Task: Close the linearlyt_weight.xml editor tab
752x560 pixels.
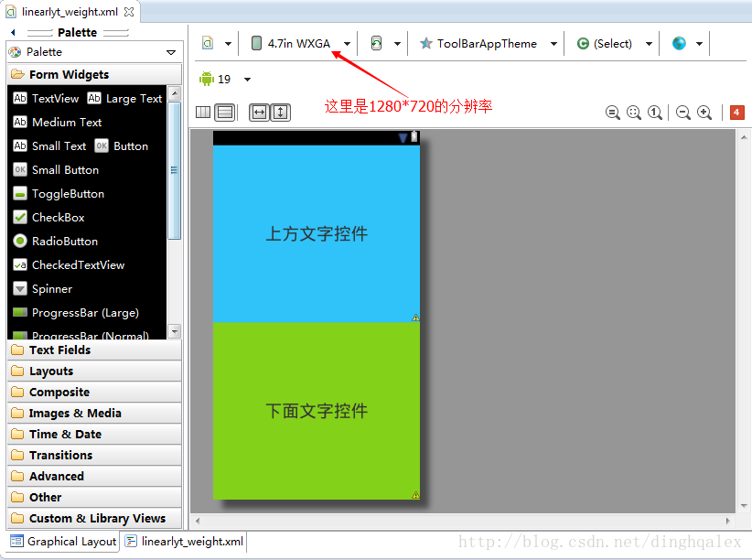Action: 128,12
